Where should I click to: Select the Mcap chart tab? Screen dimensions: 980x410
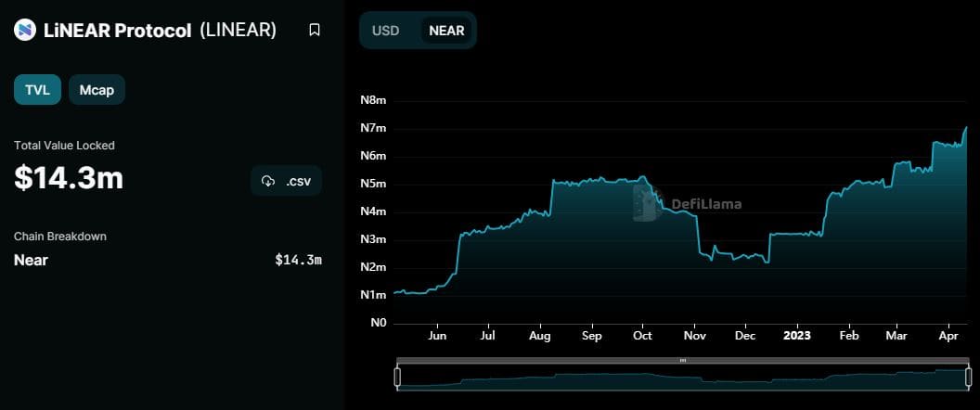[97, 89]
